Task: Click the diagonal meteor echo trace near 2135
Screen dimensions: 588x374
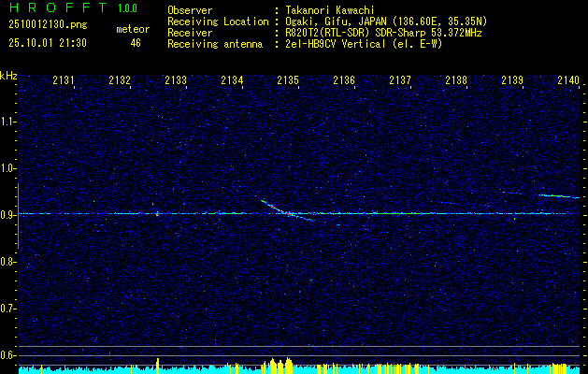Action: pyautogui.click(x=285, y=209)
